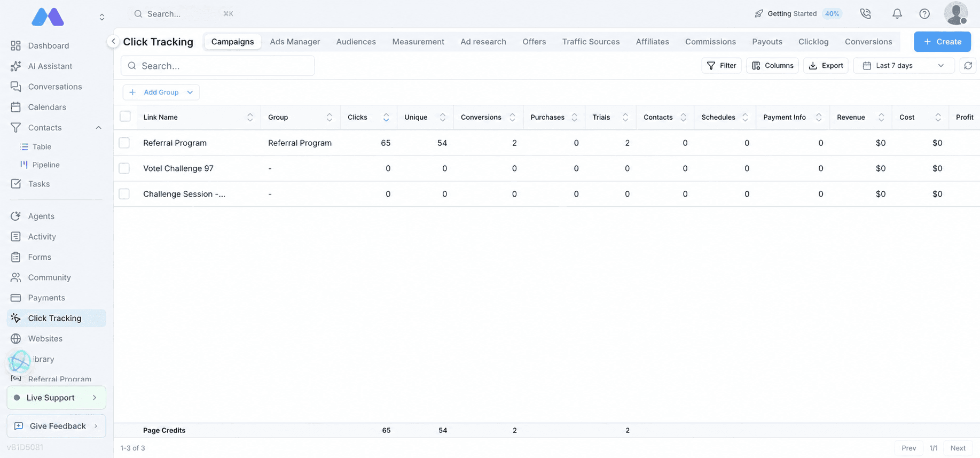Check the Challenge Session row checkbox
The image size is (980, 458).
coord(124,194)
